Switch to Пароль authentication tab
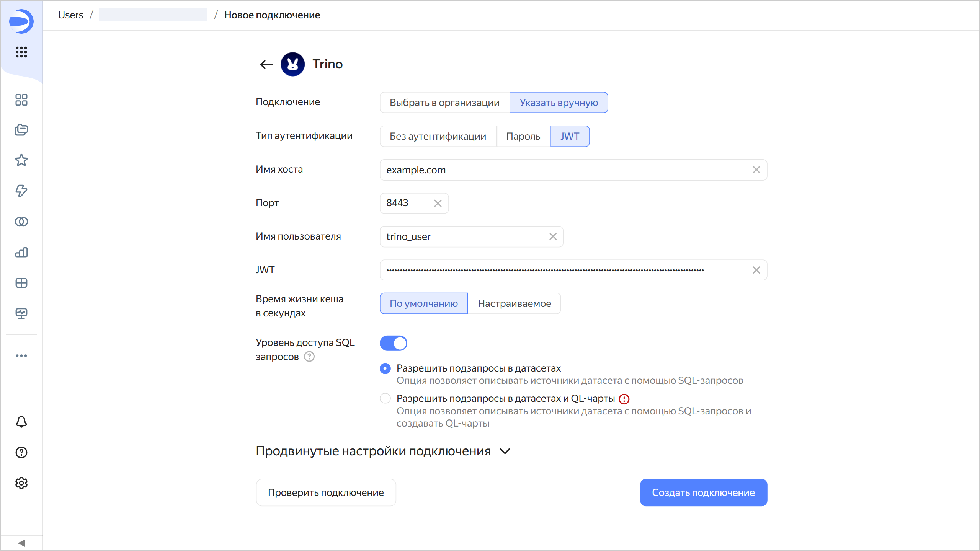This screenshot has width=980, height=551. click(523, 136)
